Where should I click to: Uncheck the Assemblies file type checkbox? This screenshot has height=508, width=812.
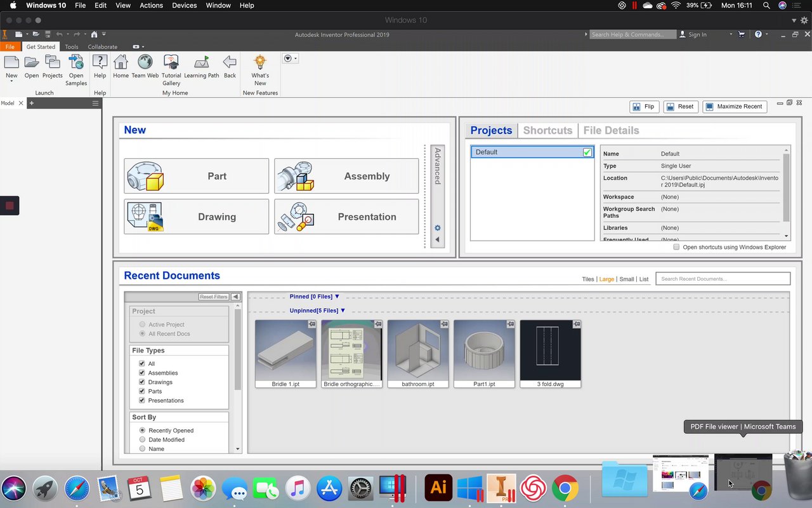click(x=142, y=373)
